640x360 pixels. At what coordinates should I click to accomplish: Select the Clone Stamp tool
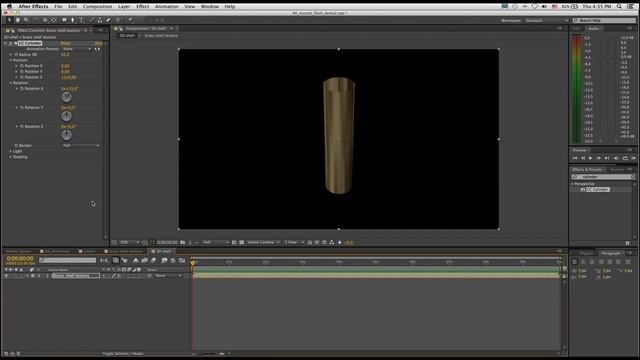click(100, 20)
